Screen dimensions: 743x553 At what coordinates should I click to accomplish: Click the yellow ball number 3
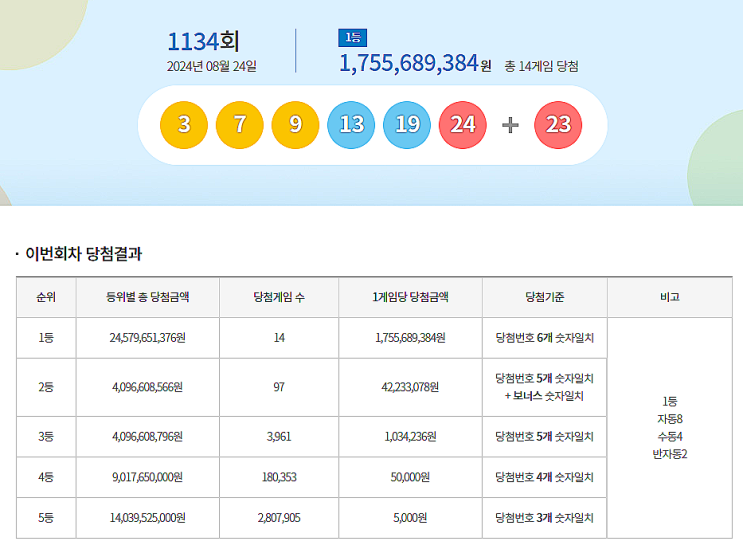click(184, 125)
